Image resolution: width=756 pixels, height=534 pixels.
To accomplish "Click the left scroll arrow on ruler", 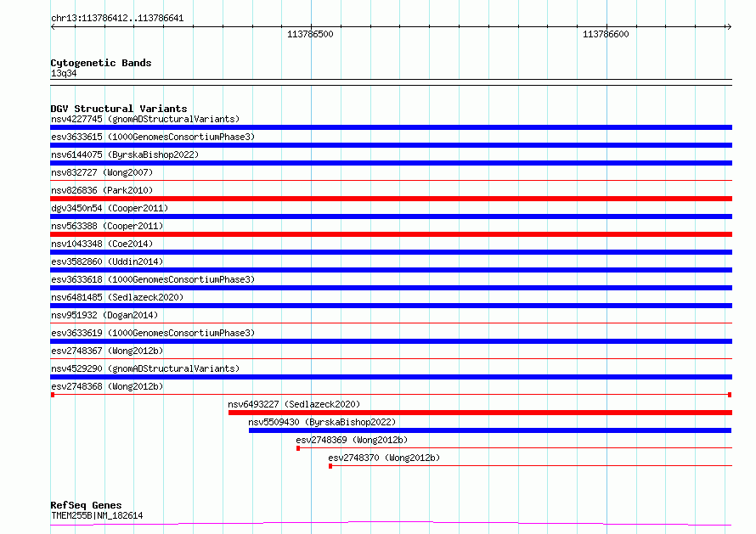I will tap(53, 26).
